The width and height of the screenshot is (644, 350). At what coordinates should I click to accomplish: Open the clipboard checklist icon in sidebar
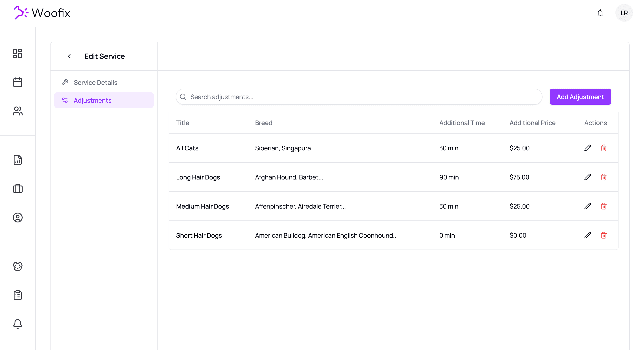[17, 295]
